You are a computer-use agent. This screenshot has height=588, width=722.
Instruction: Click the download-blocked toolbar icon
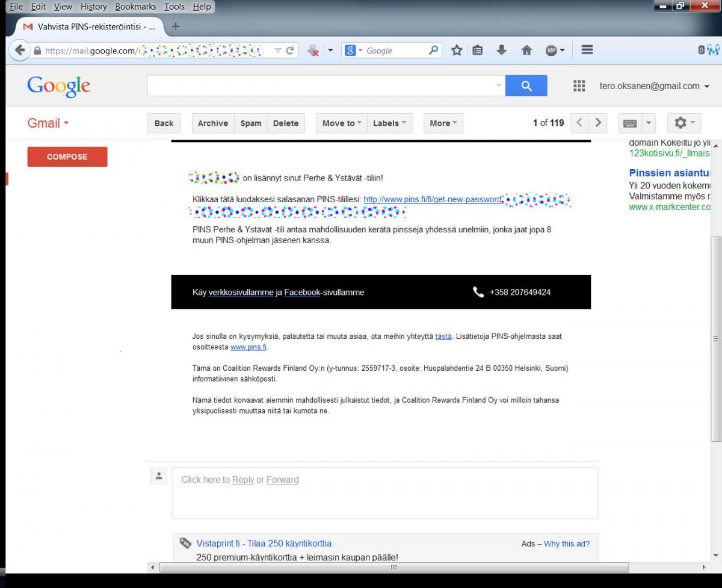pyautogui.click(x=313, y=51)
